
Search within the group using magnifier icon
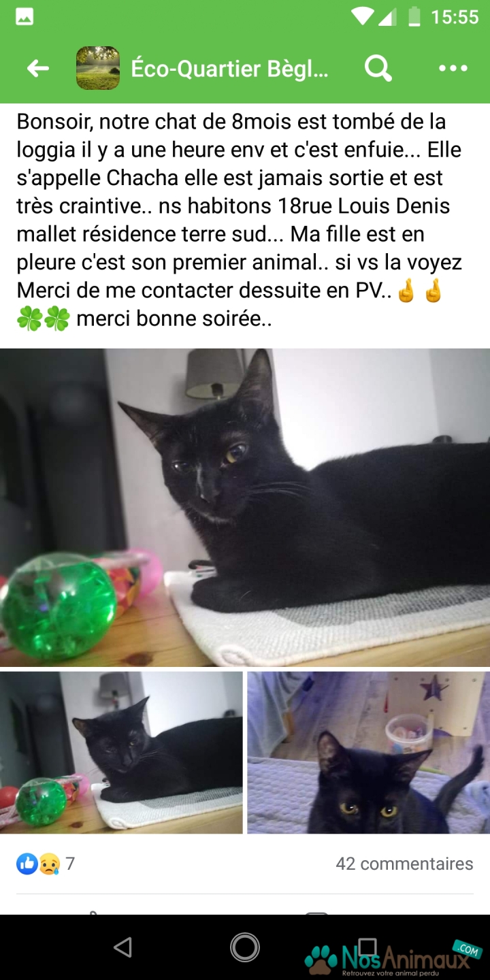(378, 68)
